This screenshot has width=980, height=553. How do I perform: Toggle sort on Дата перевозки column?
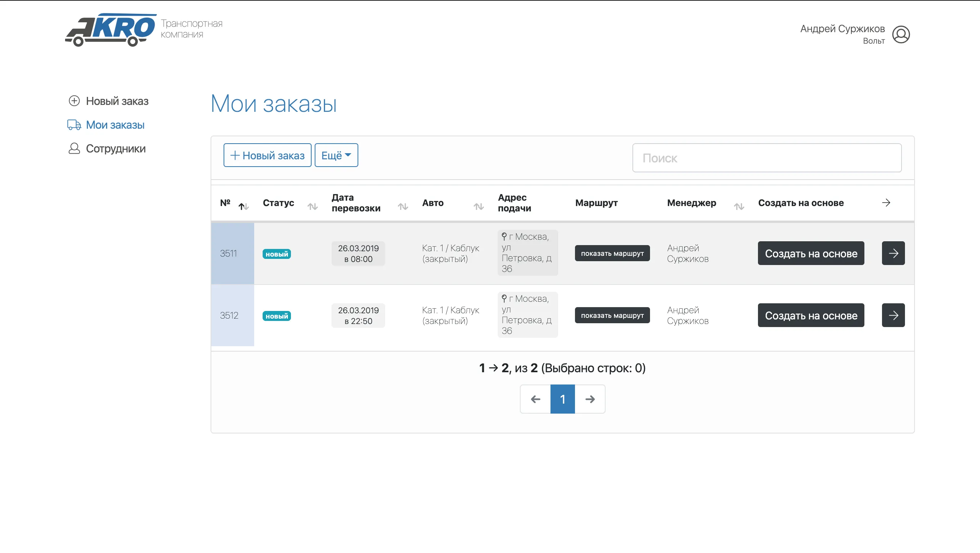pyautogui.click(x=403, y=206)
